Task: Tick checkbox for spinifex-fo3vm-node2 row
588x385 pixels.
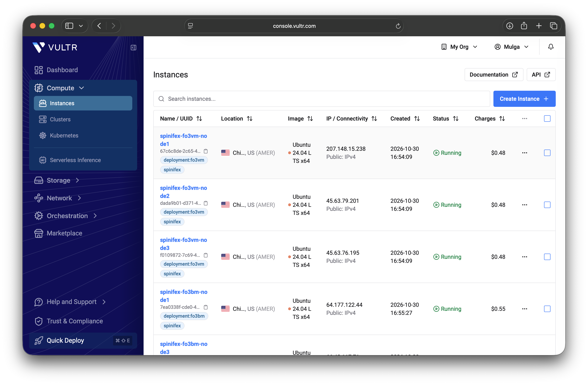Action: (x=547, y=205)
